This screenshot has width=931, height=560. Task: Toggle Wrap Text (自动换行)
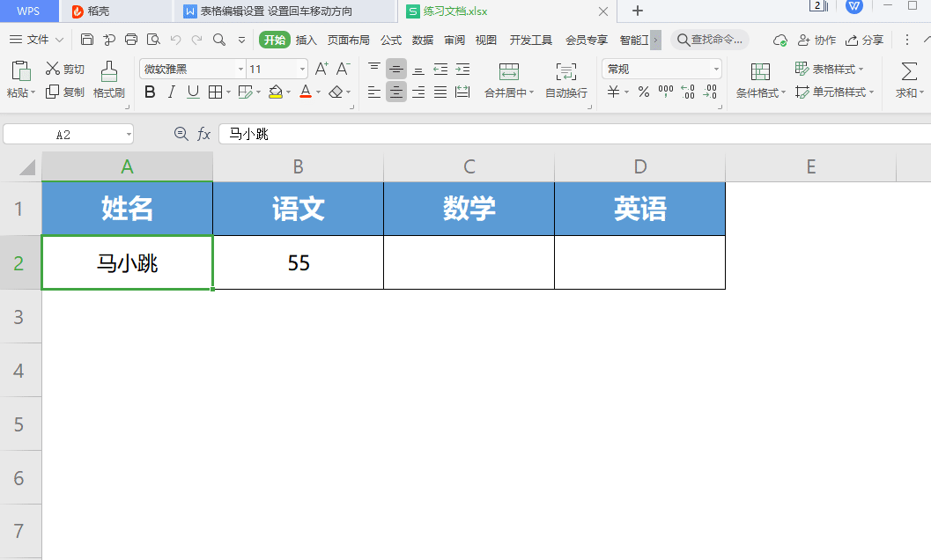565,71
